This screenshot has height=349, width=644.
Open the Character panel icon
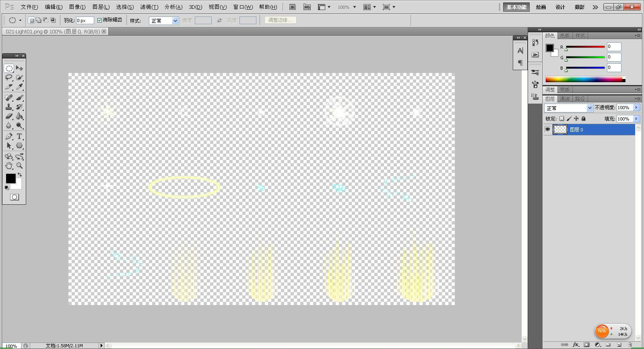(520, 51)
